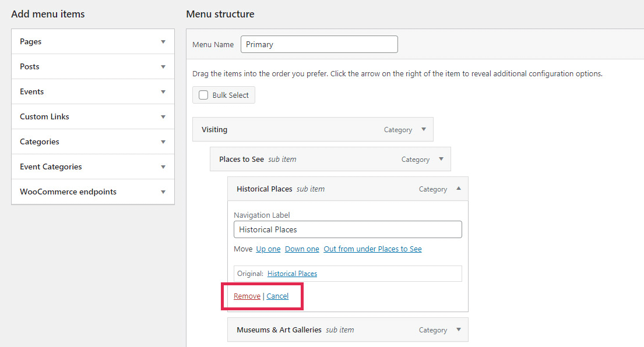Open configuration options for Visiting menu item

424,129
